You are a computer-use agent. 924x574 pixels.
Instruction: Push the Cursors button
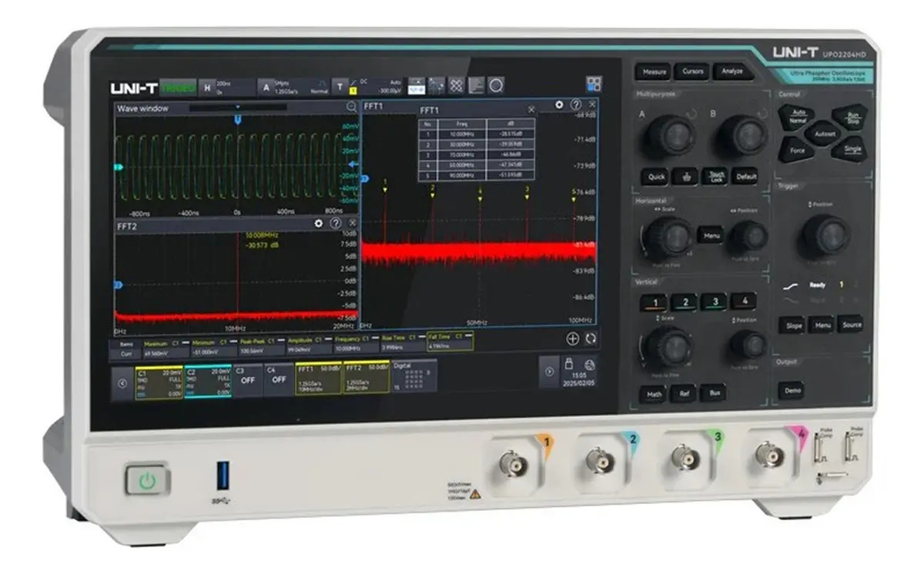[x=692, y=72]
